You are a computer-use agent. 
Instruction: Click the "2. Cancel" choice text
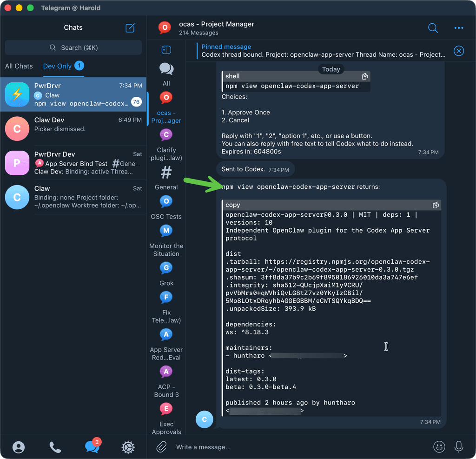(235, 120)
